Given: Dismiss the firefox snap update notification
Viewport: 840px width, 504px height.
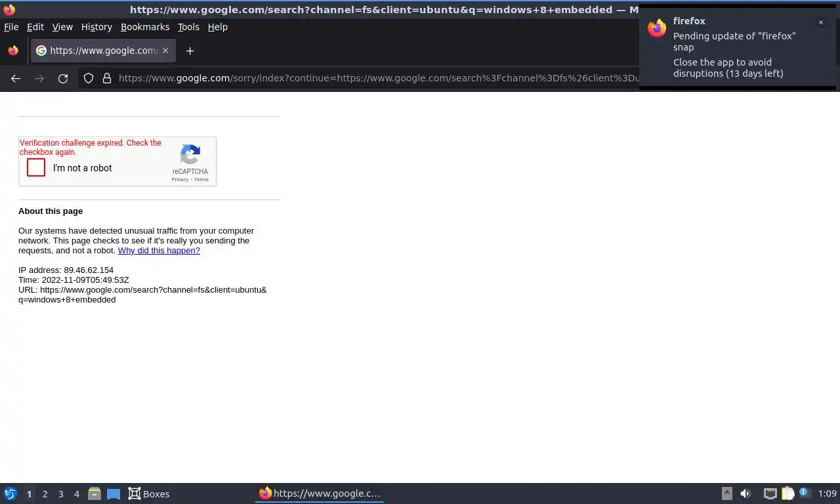Looking at the screenshot, I should coord(820,22).
